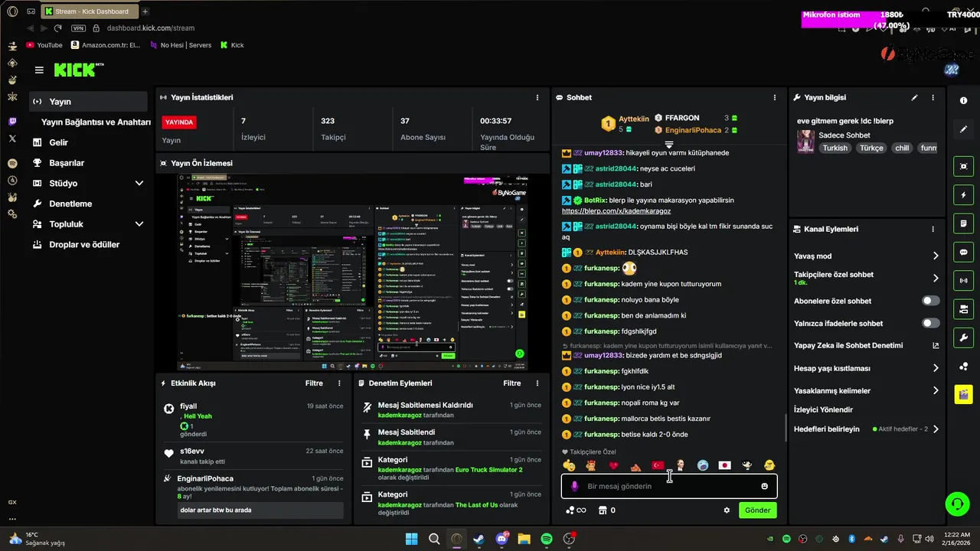Image resolution: width=980 pixels, height=551 pixels.
Task: Click the shop icon with 0 count
Action: click(606, 510)
